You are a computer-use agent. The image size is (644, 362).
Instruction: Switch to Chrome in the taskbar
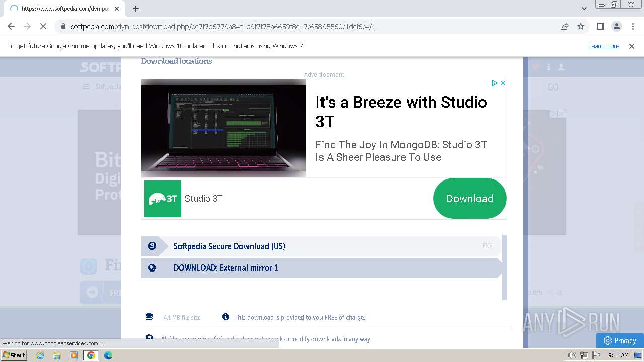pos(91,355)
